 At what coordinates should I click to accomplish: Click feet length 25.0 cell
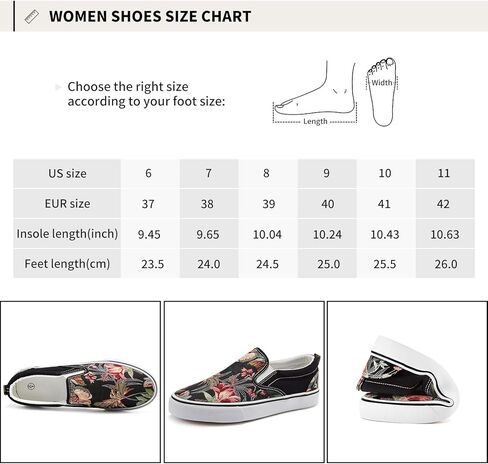click(x=327, y=264)
